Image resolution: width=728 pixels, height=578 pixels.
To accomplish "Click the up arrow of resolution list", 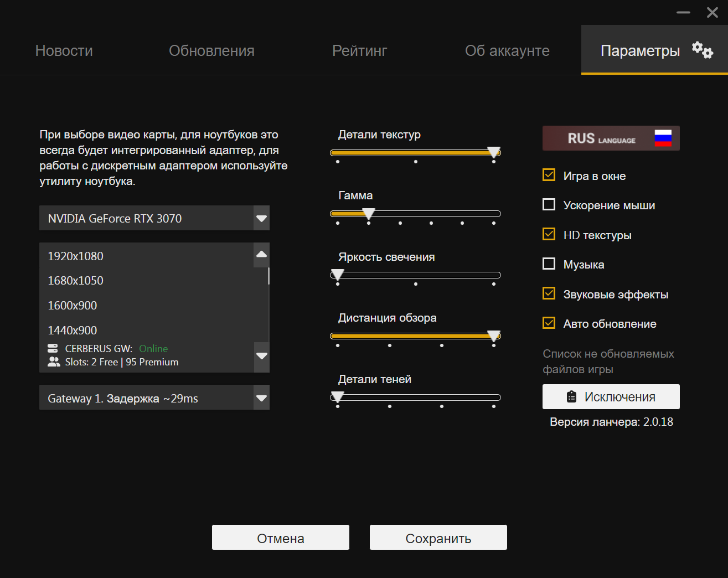I will tap(261, 255).
